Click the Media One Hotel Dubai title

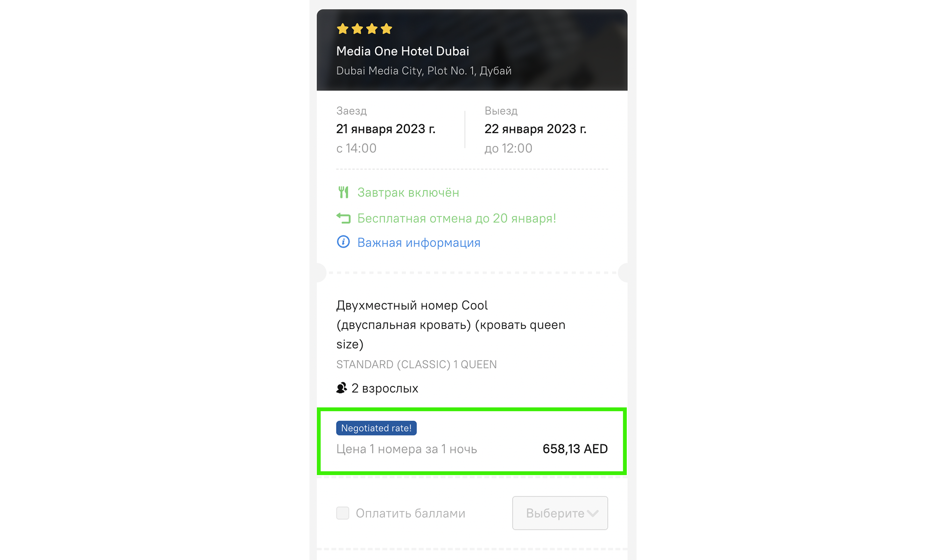pos(402,51)
